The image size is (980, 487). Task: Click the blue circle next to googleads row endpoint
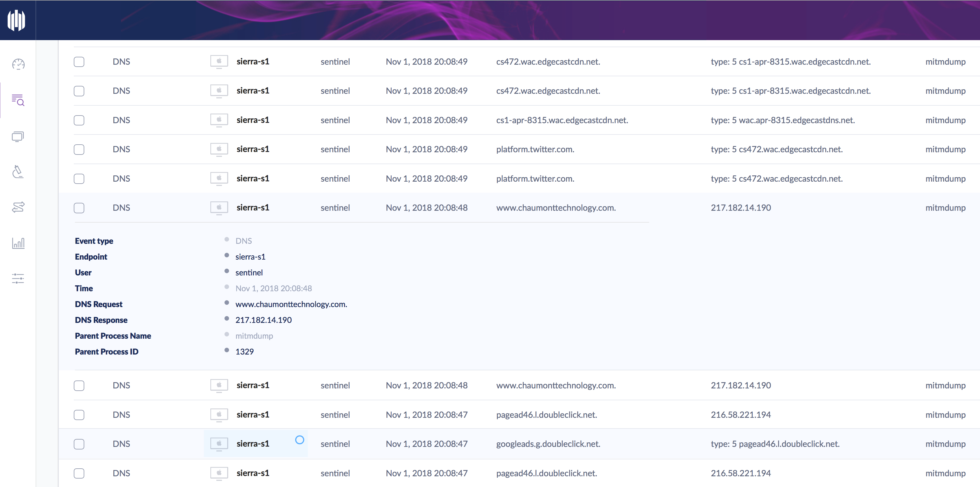[299, 440]
